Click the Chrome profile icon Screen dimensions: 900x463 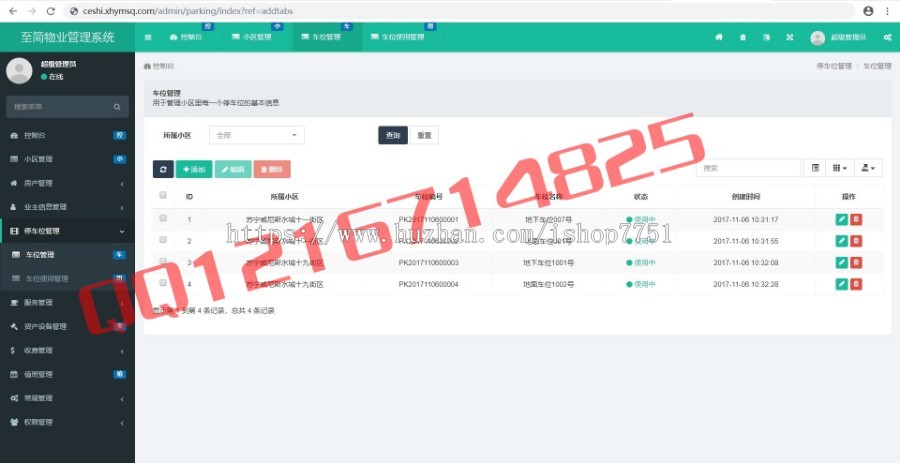click(x=868, y=11)
